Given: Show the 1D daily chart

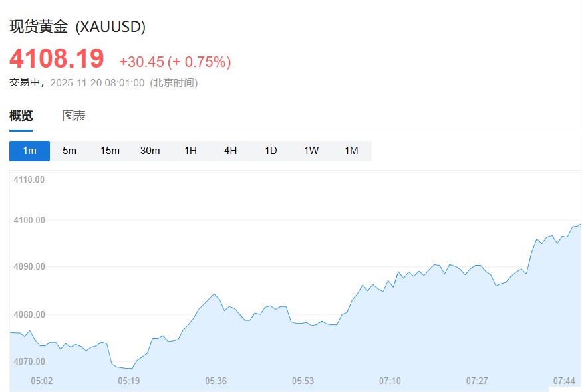Looking at the screenshot, I should (x=271, y=151).
